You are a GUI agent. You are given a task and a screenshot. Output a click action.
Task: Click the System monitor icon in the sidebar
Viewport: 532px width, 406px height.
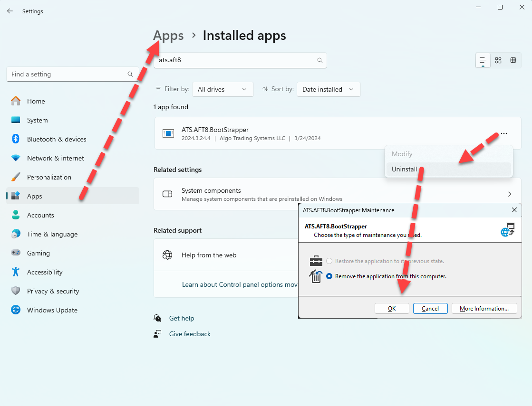pyautogui.click(x=16, y=120)
